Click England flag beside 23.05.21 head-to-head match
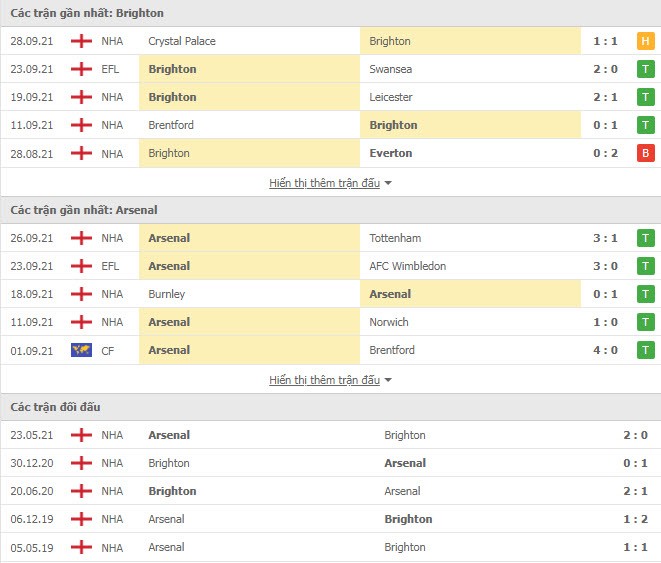 81,435
